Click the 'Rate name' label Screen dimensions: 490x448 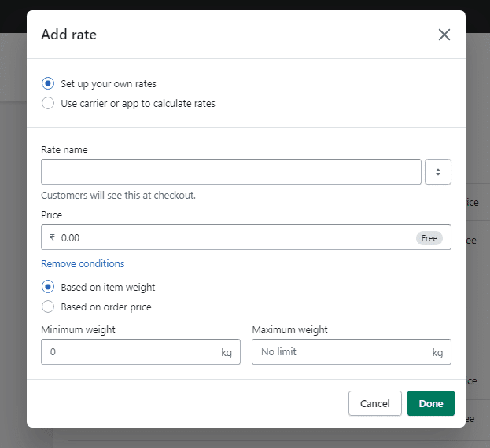click(64, 149)
